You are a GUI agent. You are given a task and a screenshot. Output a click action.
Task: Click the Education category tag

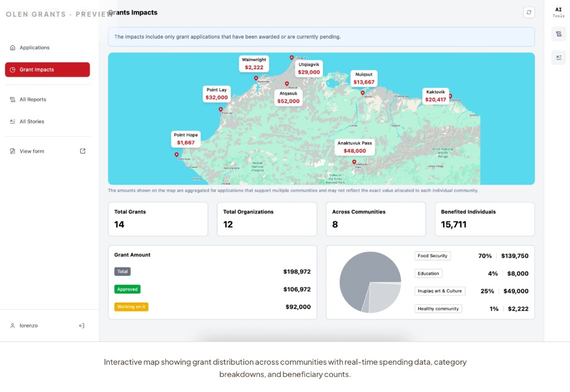[428, 274]
